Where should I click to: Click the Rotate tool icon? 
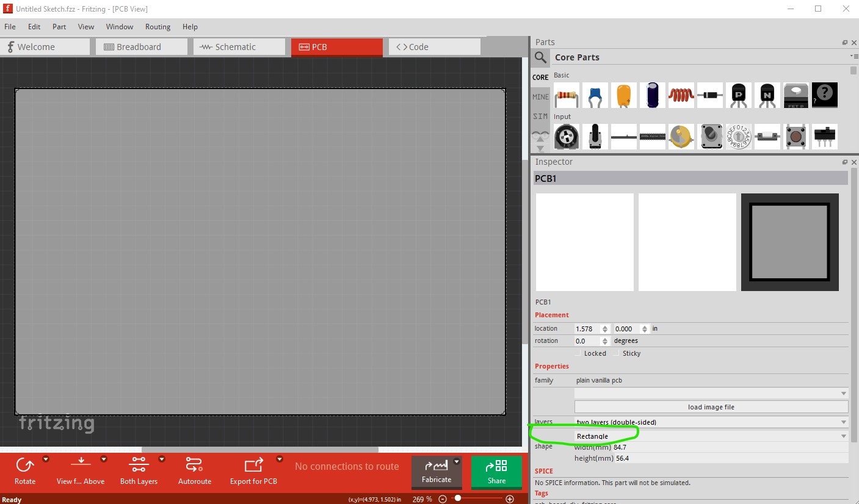[x=25, y=465]
